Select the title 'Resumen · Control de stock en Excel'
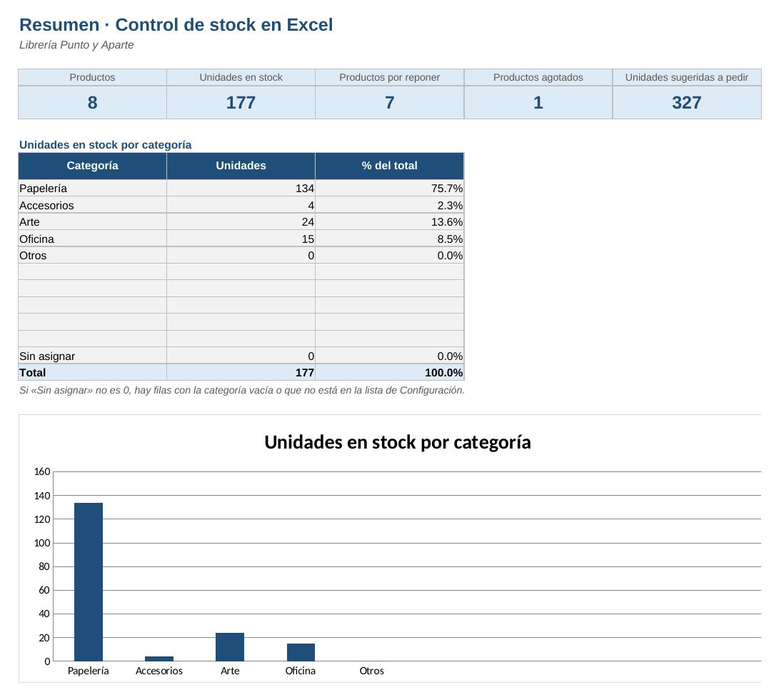Viewport: 779px width, 700px height. click(176, 25)
